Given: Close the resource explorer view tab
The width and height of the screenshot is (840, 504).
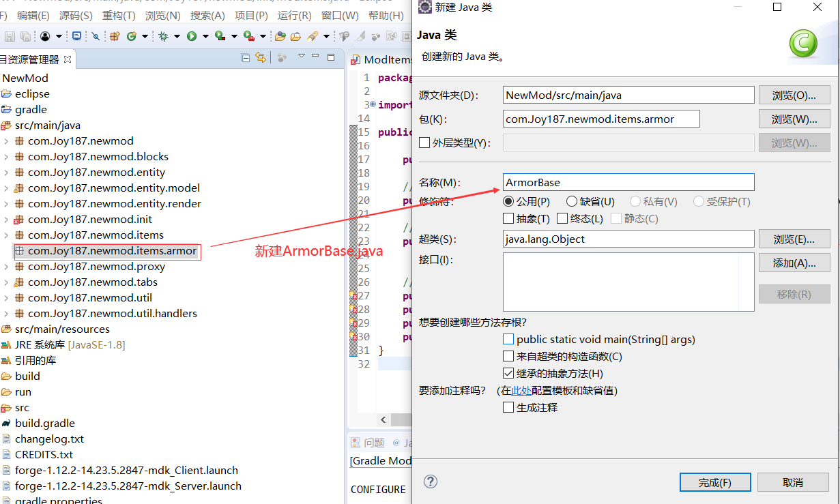Looking at the screenshot, I should pos(68,59).
